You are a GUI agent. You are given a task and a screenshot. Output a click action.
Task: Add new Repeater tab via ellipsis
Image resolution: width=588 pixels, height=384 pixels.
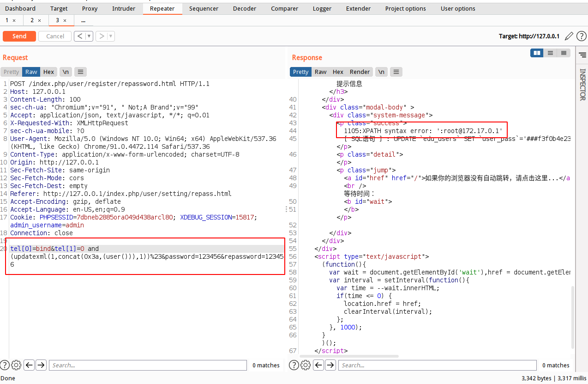[83, 20]
